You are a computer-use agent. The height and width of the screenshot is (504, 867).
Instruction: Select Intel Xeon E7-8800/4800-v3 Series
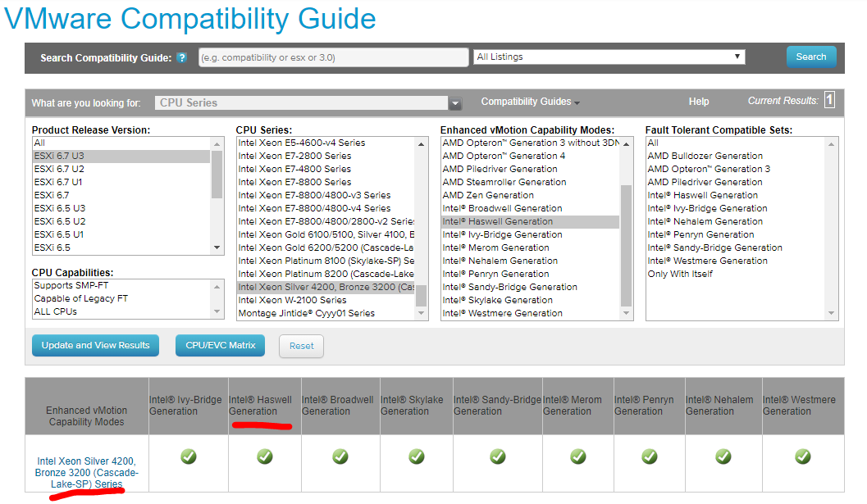click(x=326, y=195)
